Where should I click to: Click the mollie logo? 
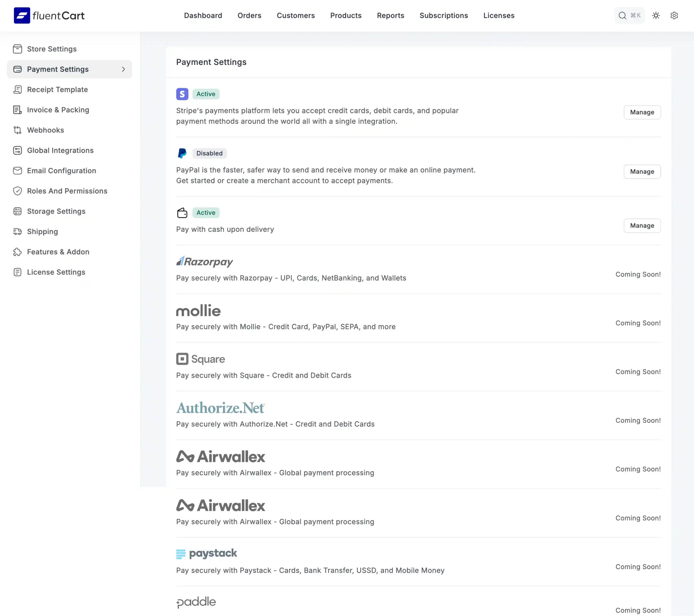pyautogui.click(x=198, y=310)
